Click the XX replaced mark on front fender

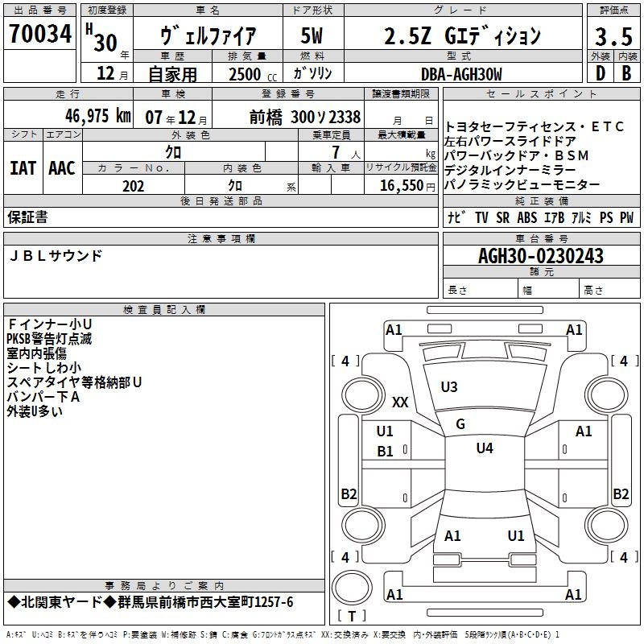click(x=400, y=402)
